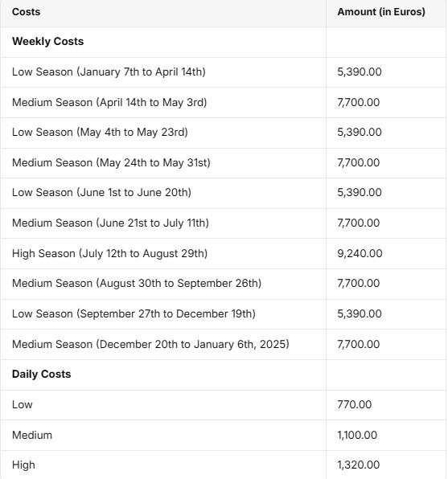Select Low Season January 7th to April 14th
This screenshot has height=479, width=448.
109,72
